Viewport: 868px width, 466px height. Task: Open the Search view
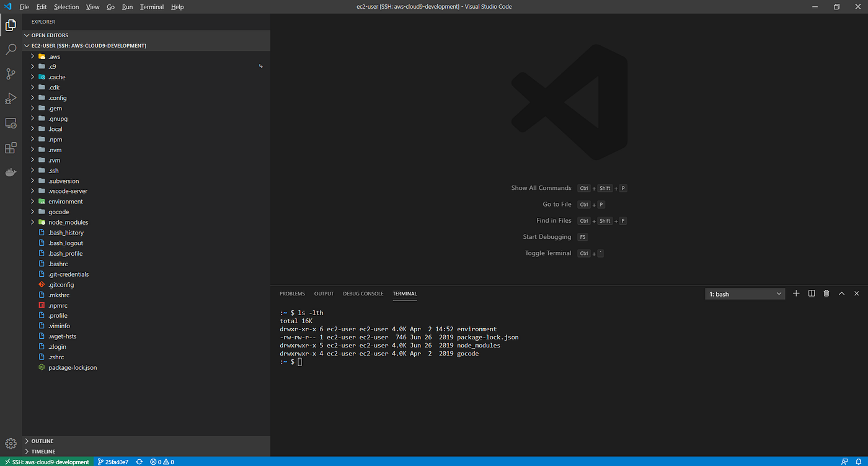point(11,49)
